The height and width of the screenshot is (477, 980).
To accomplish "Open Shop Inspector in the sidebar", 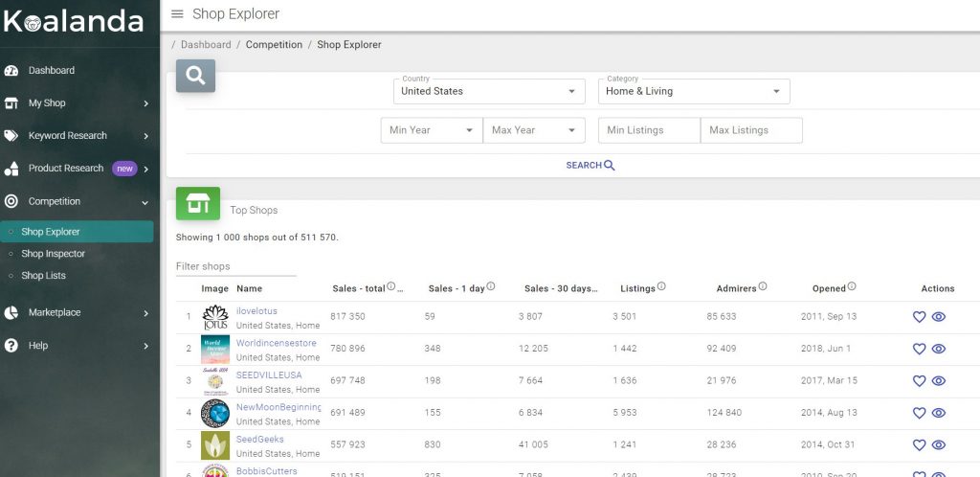I will (x=54, y=254).
